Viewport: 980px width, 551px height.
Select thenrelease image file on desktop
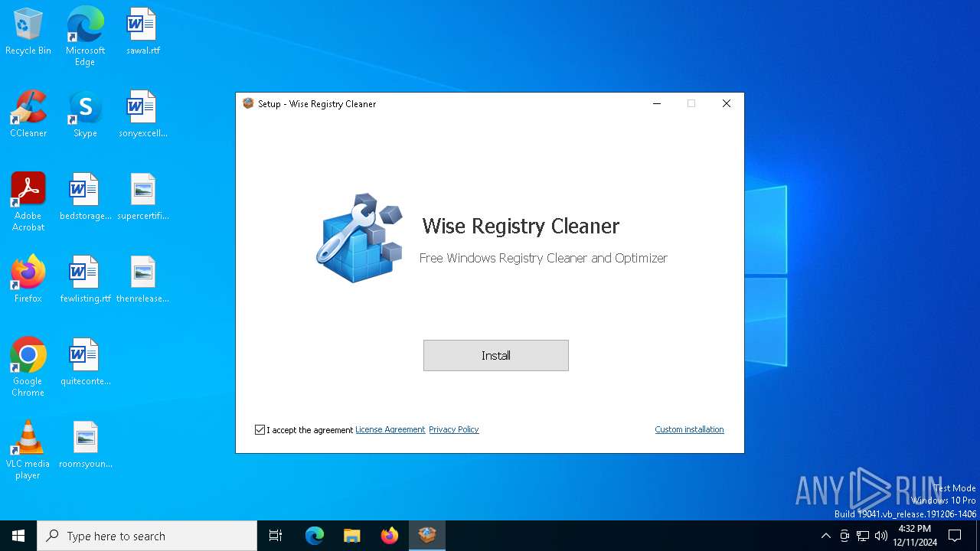(x=143, y=280)
